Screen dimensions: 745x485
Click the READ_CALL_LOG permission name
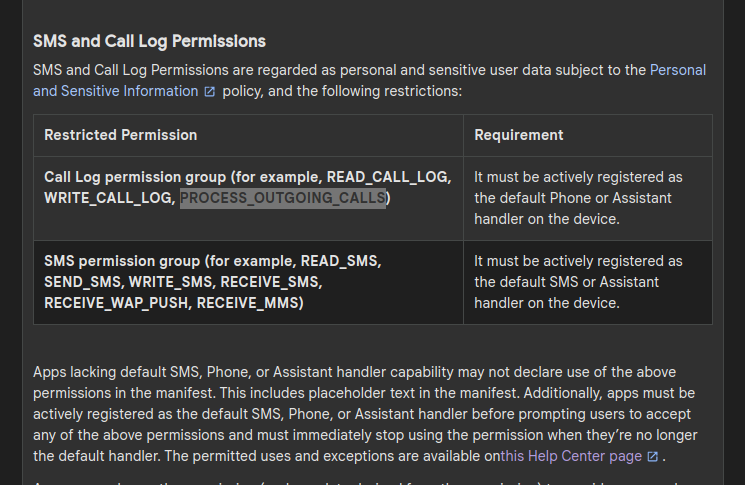(389, 177)
